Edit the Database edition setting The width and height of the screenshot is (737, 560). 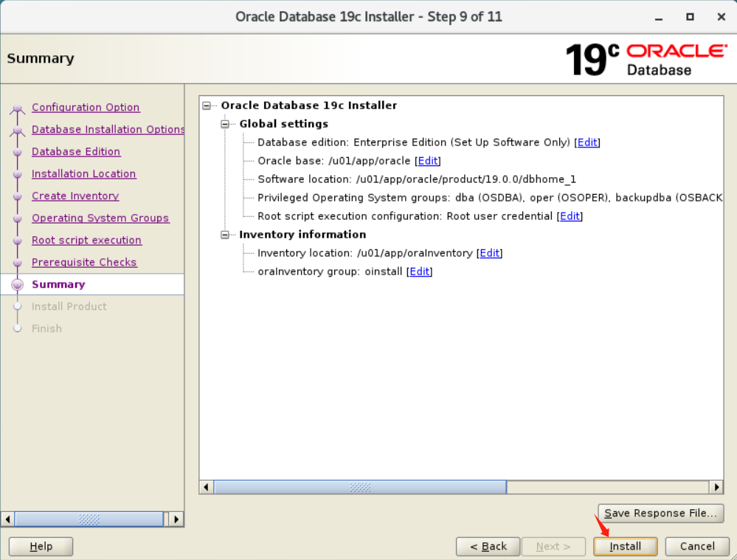[x=587, y=142]
